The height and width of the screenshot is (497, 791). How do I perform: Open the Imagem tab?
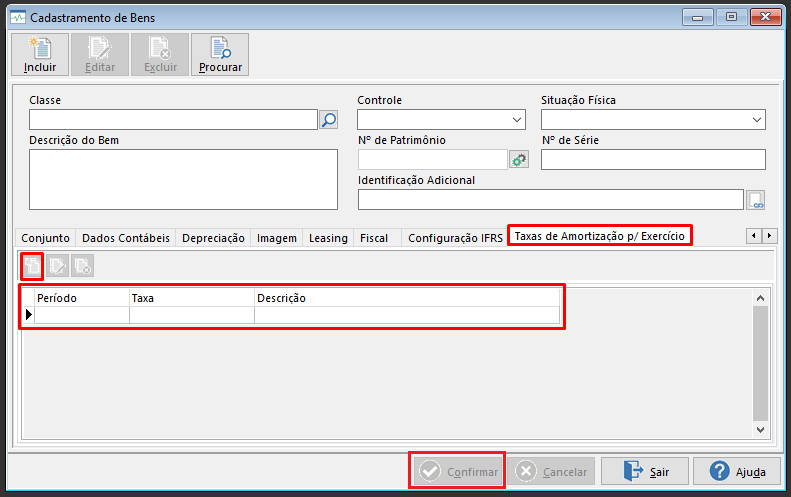click(x=276, y=238)
